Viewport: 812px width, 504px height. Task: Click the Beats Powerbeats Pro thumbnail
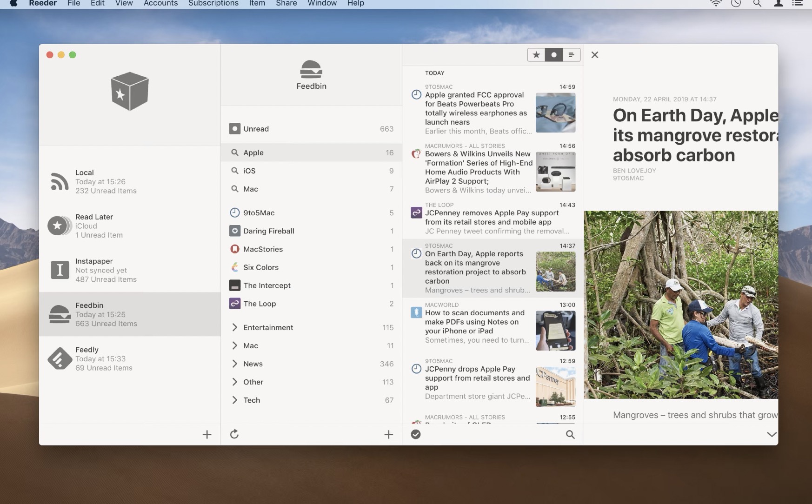pos(555,113)
